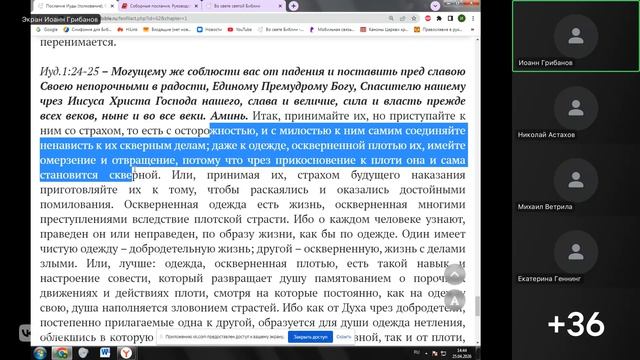Viewport: 640px width, 360px height.
Task: Click the 'Иуд.1:24-25' verse reference
Action: click(69, 71)
